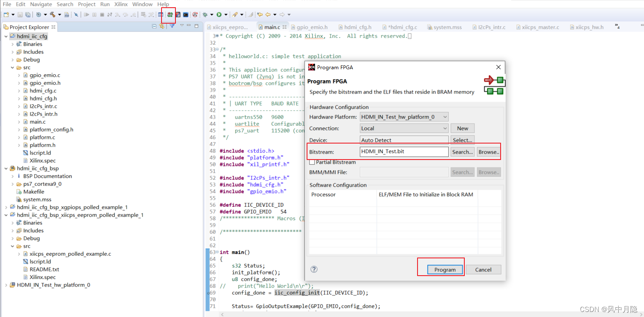Screen dimensions: 644x317
Task: Open the Hardware Platform dropdown
Action: click(445, 117)
